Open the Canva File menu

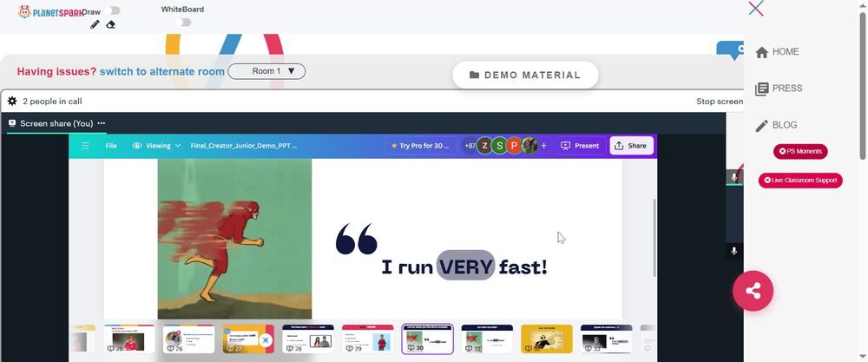point(111,146)
